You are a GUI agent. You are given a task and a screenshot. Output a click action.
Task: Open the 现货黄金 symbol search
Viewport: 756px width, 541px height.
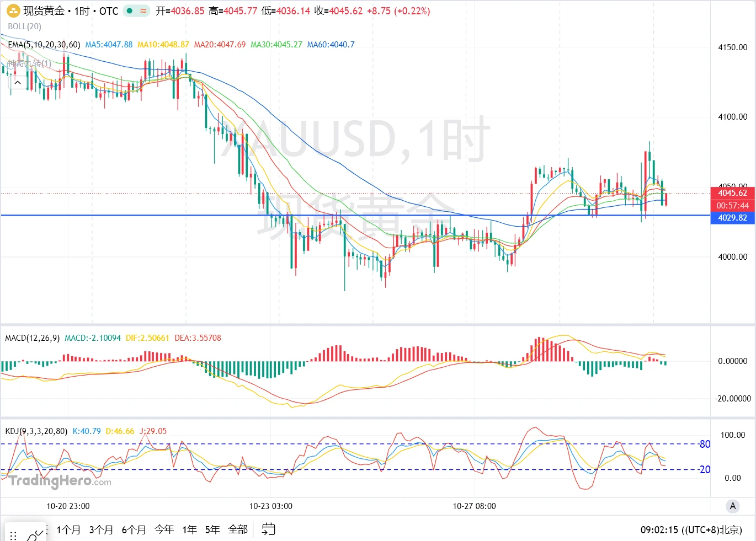click(x=44, y=11)
